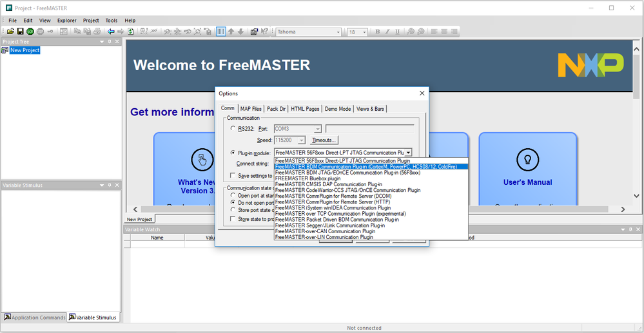Pin the Project Tree panel
Image resolution: width=644 pixels, height=333 pixels.
110,42
